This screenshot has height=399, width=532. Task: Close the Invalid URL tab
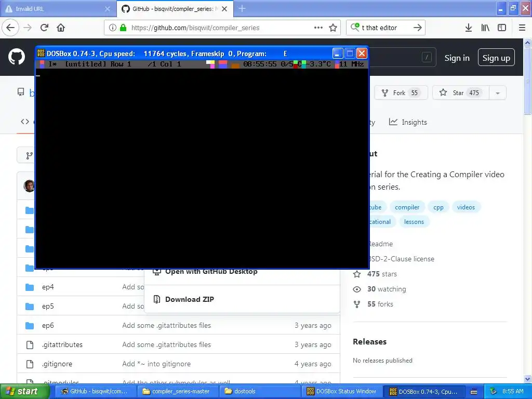pyautogui.click(x=107, y=9)
